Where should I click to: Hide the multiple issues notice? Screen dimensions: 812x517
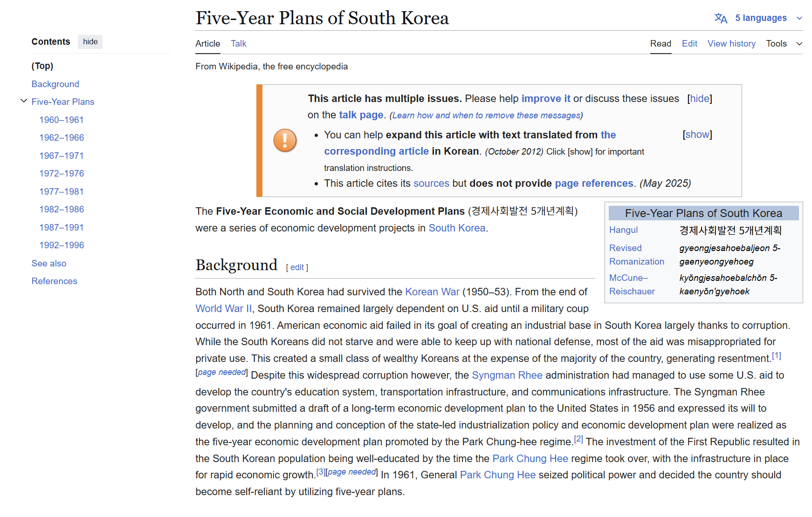click(x=699, y=99)
